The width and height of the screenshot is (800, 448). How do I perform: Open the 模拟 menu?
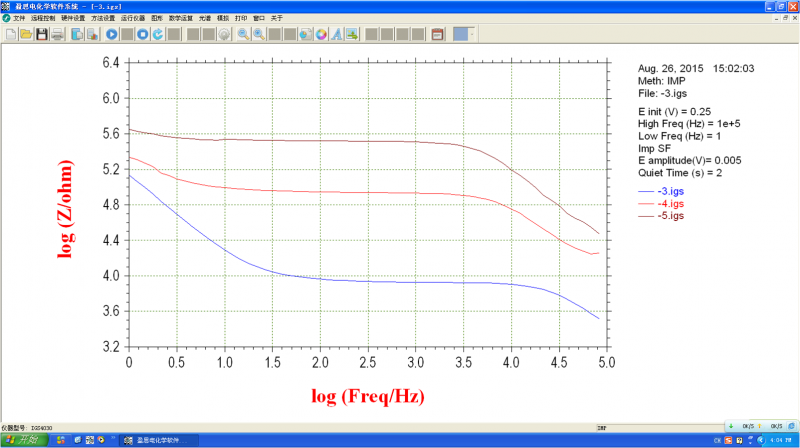pyautogui.click(x=223, y=18)
